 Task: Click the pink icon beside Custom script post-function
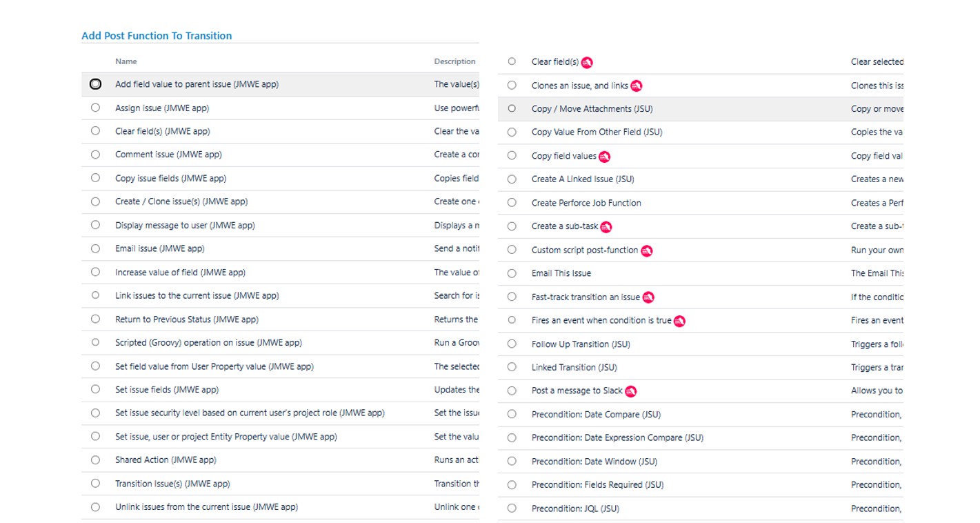pyautogui.click(x=647, y=250)
